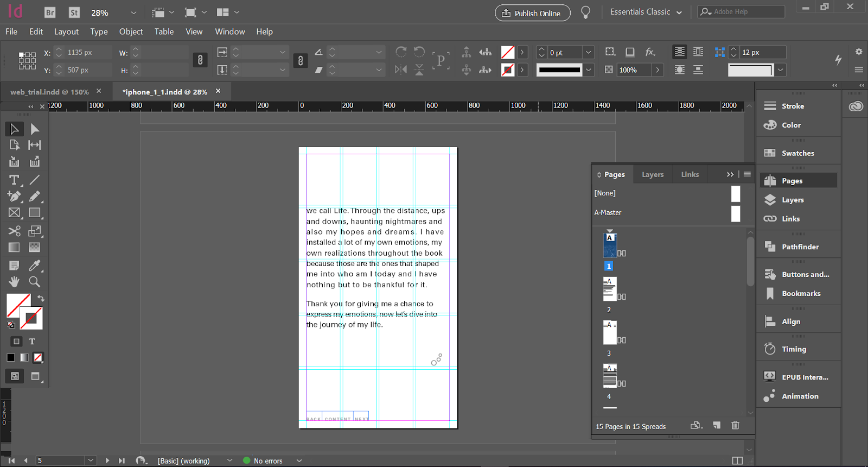Click the Direct Selection tool

[x=34, y=129]
